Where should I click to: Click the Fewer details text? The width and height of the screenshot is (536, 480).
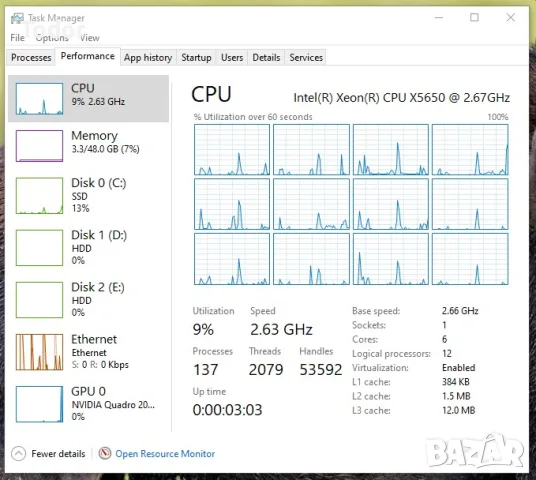[x=58, y=454]
